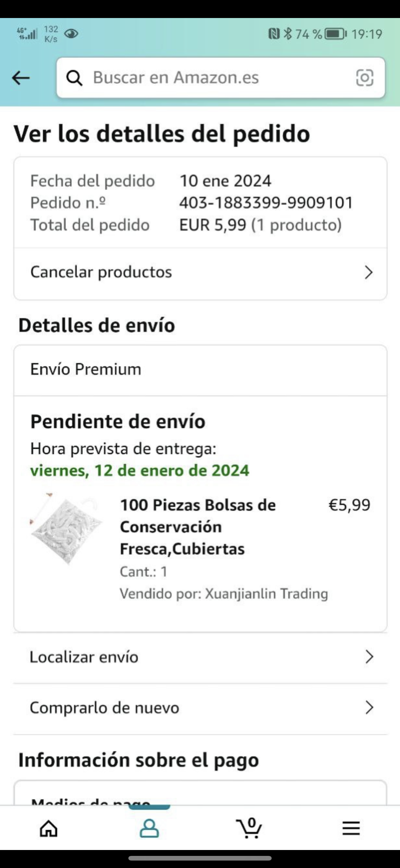This screenshot has width=400, height=868.
Task: Tap the battery status icon
Action: 336,34
